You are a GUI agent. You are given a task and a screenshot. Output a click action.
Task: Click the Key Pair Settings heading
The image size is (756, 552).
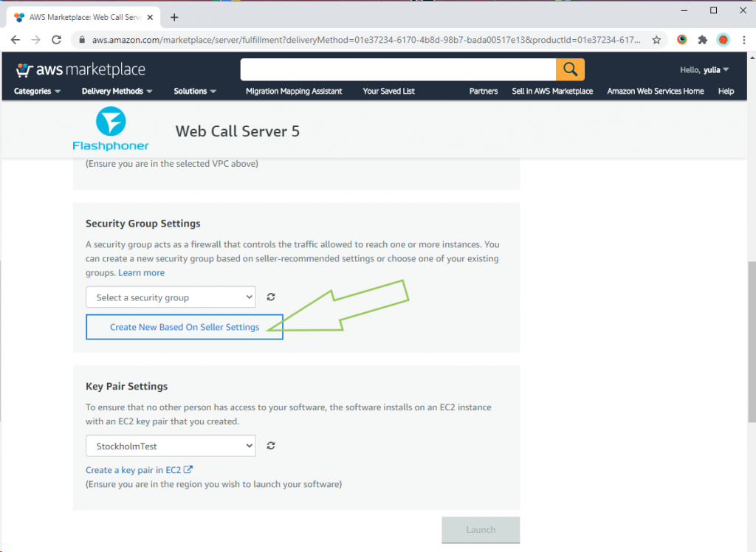coord(126,386)
